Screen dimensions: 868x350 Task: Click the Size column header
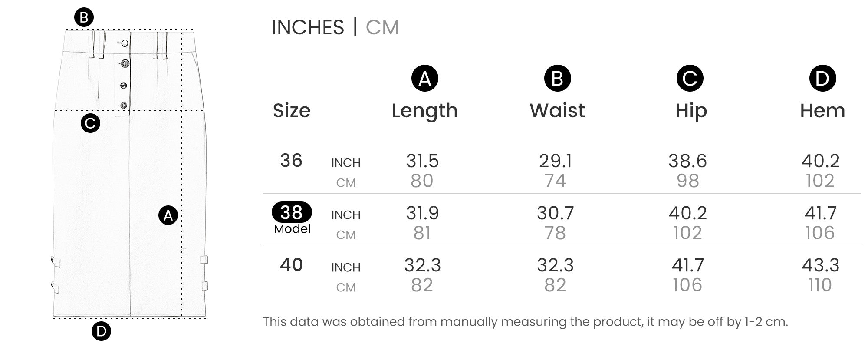[x=292, y=111]
